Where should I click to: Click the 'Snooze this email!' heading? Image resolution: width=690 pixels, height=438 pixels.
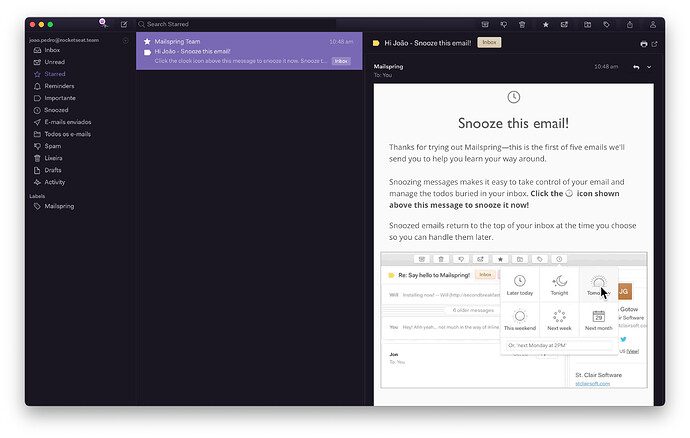(x=513, y=123)
